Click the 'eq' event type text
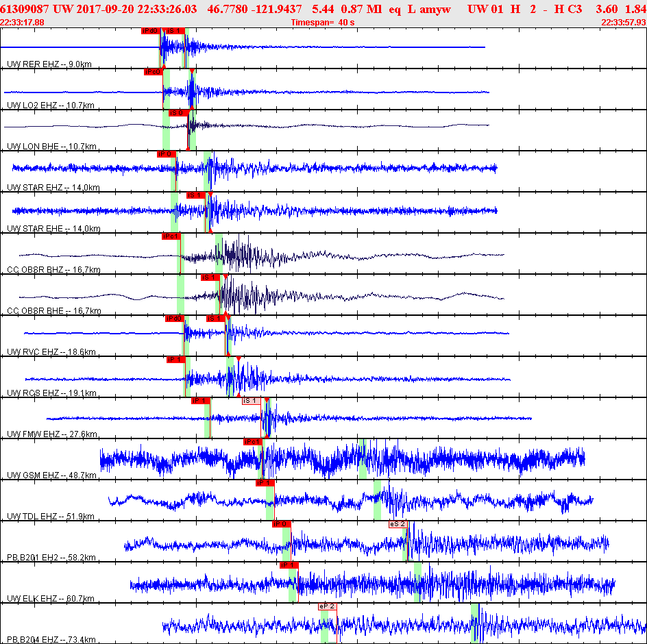This screenshot has width=647, height=644. point(395,9)
